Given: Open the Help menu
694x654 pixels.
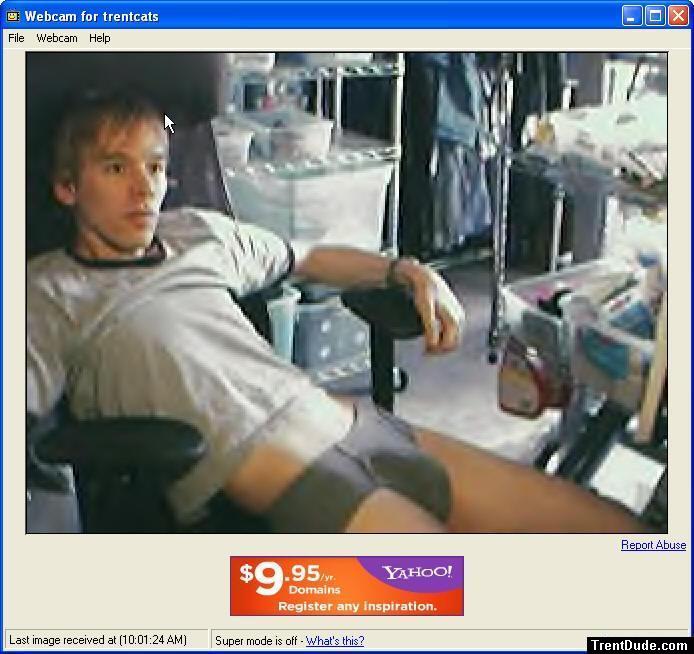Looking at the screenshot, I should (99, 38).
